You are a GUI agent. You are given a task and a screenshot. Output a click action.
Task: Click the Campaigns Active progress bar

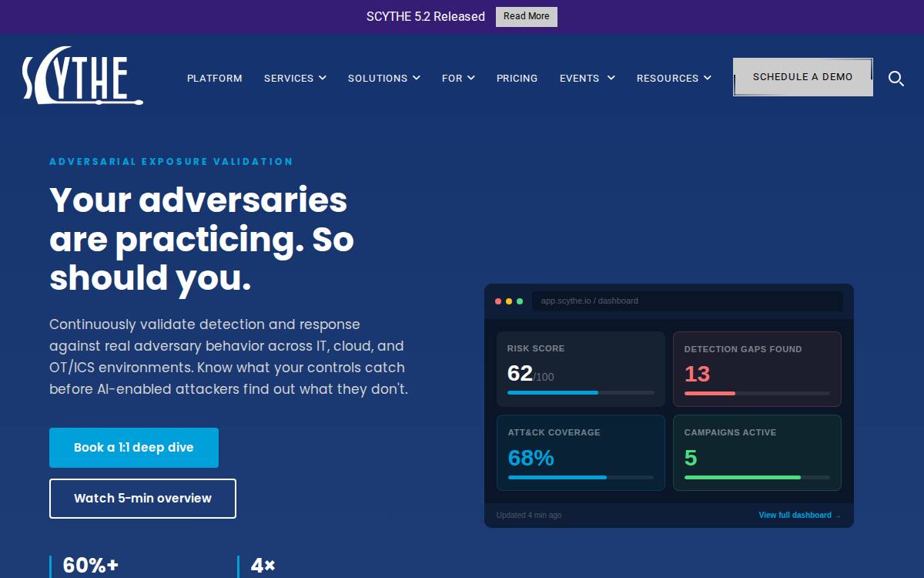click(758, 477)
